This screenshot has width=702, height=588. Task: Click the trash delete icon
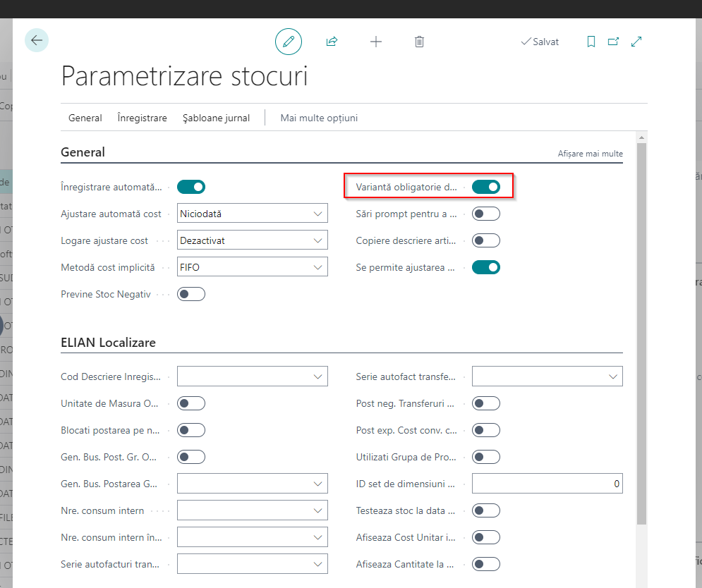(419, 42)
